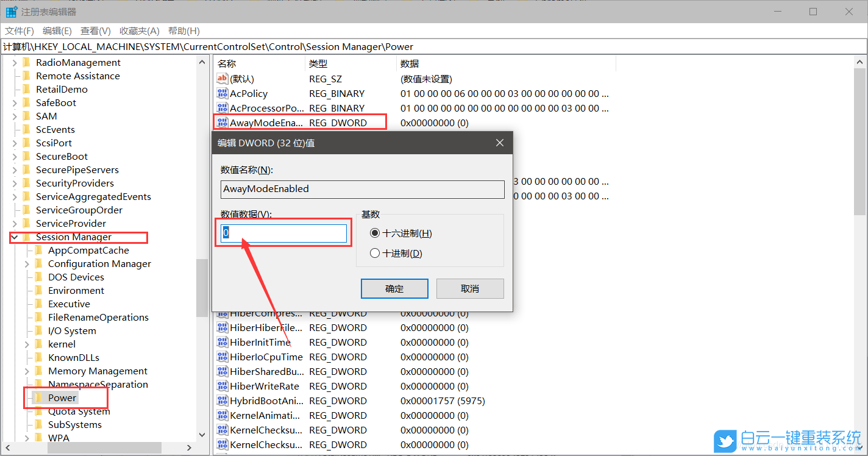Select the 十进制 radio button
Screen dimensions: 868x456
point(375,253)
